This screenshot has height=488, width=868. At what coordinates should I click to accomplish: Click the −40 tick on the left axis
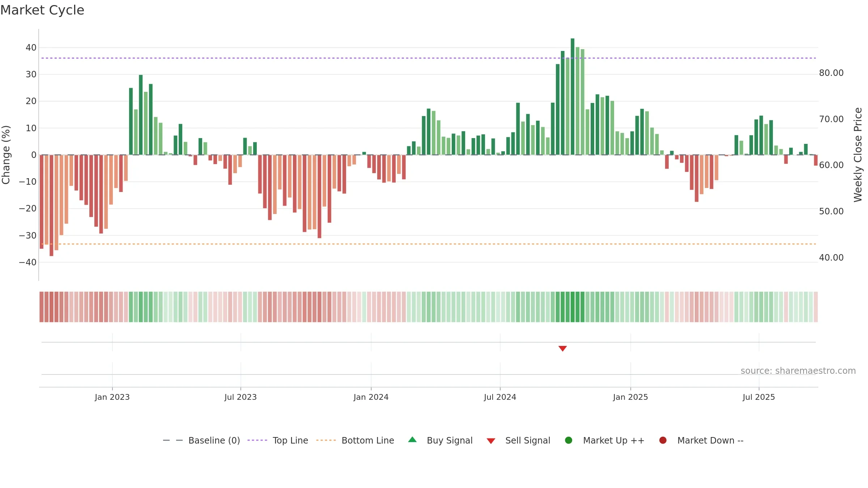[x=28, y=262]
